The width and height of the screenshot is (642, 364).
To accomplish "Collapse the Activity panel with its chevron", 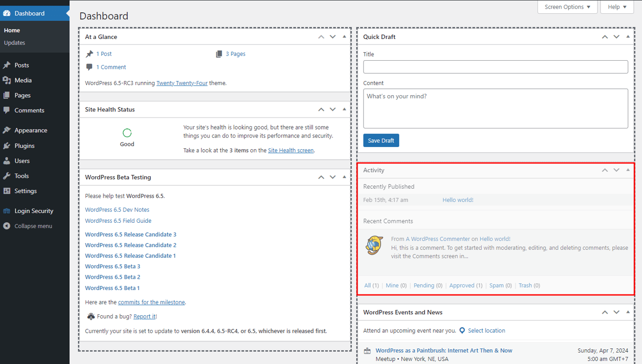I will (605, 170).
